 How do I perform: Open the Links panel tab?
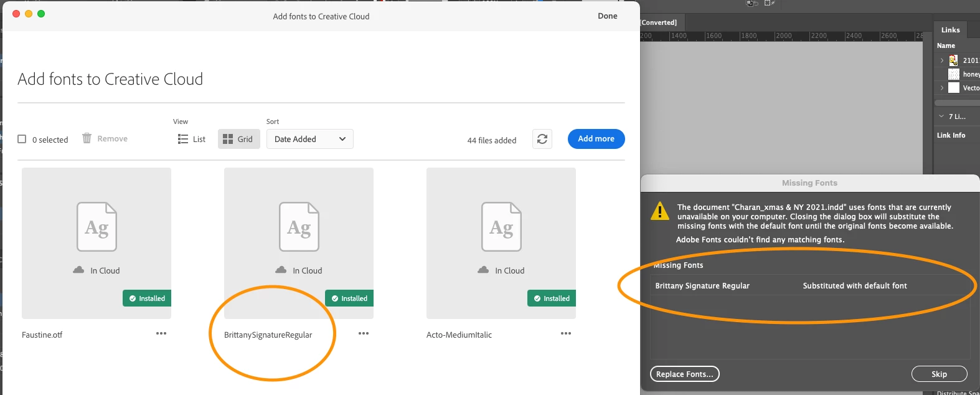950,30
